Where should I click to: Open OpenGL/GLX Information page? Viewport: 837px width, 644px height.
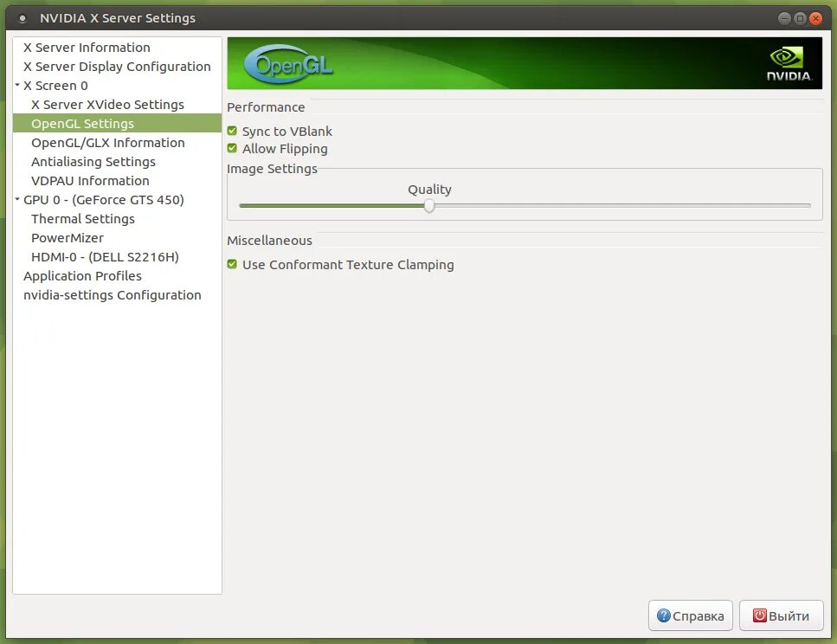coord(108,143)
